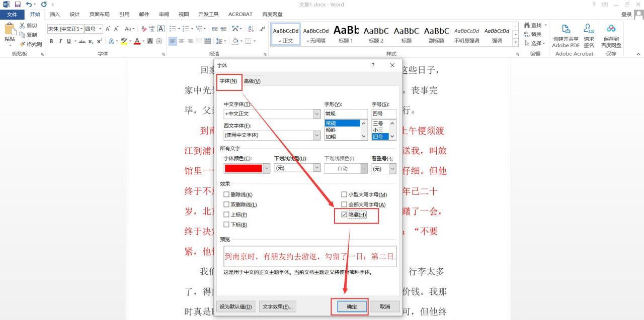This screenshot has width=644, height=320.
Task: Apply subscript formatting (x₂)
Action: (x=91, y=41)
